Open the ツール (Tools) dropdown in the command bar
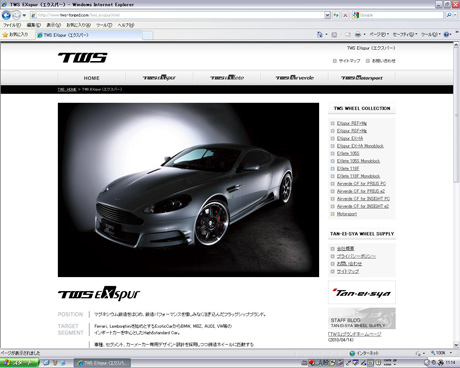The height and width of the screenshot is (368, 460). coord(431,34)
